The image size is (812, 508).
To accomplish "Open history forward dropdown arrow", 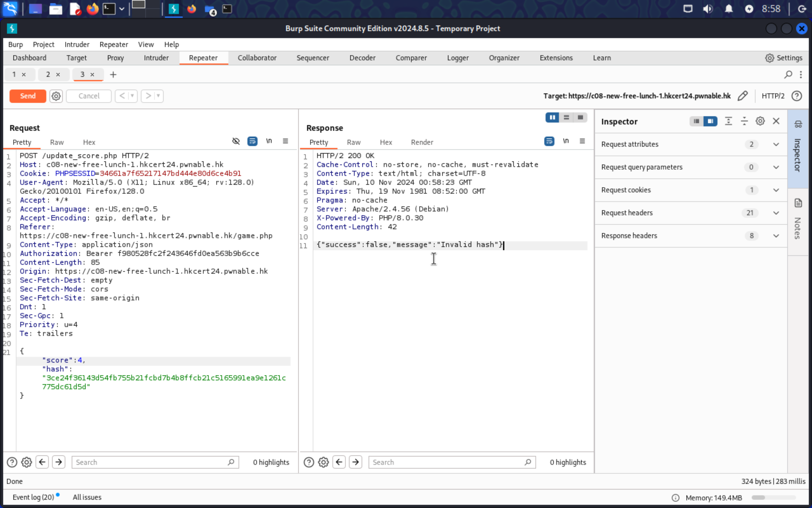I will pos(158,96).
